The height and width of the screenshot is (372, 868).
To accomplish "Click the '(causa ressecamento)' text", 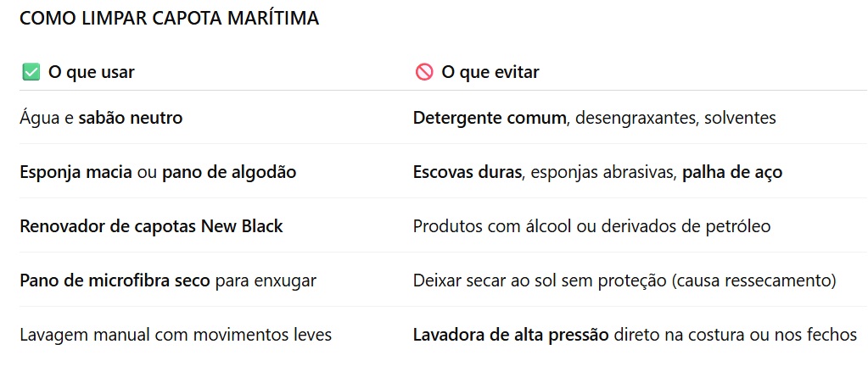I will (753, 280).
